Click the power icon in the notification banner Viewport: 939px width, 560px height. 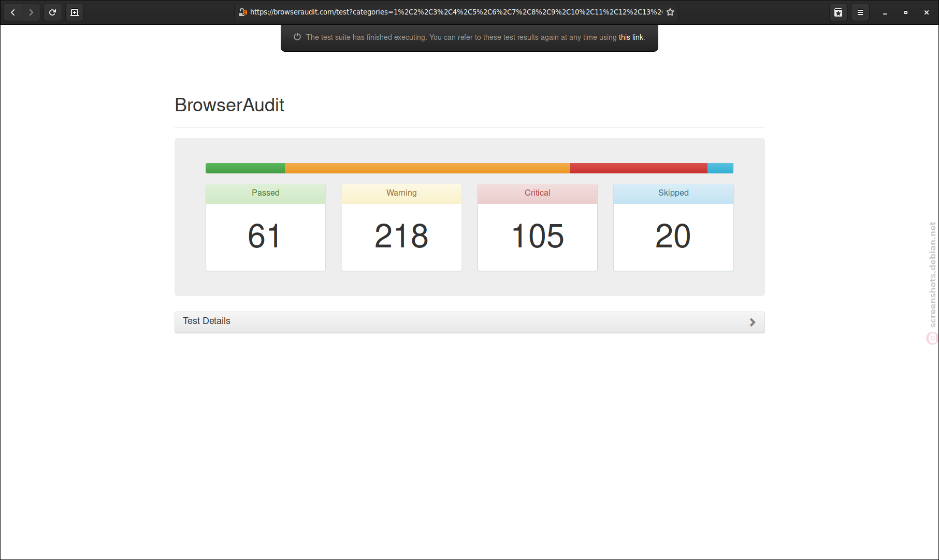pos(297,37)
